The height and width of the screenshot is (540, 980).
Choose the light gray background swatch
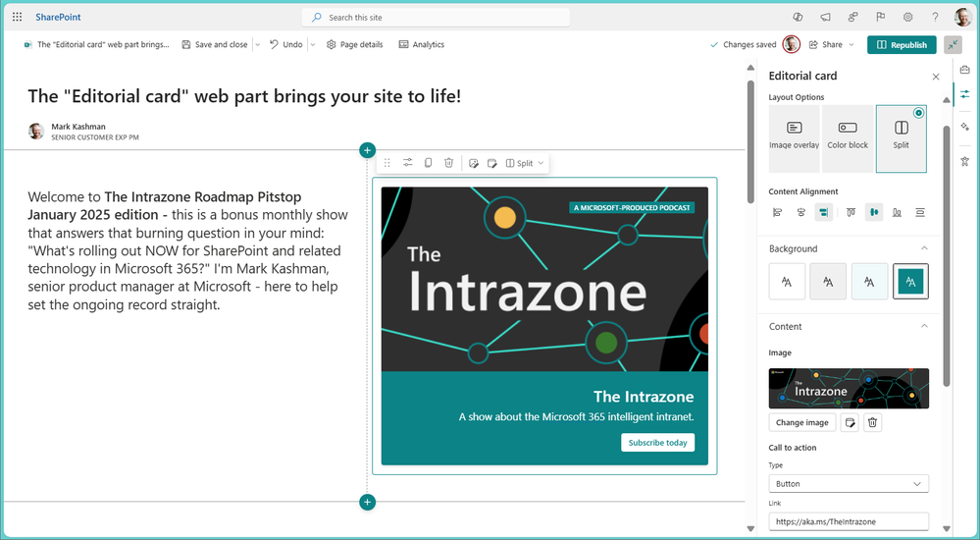point(828,282)
